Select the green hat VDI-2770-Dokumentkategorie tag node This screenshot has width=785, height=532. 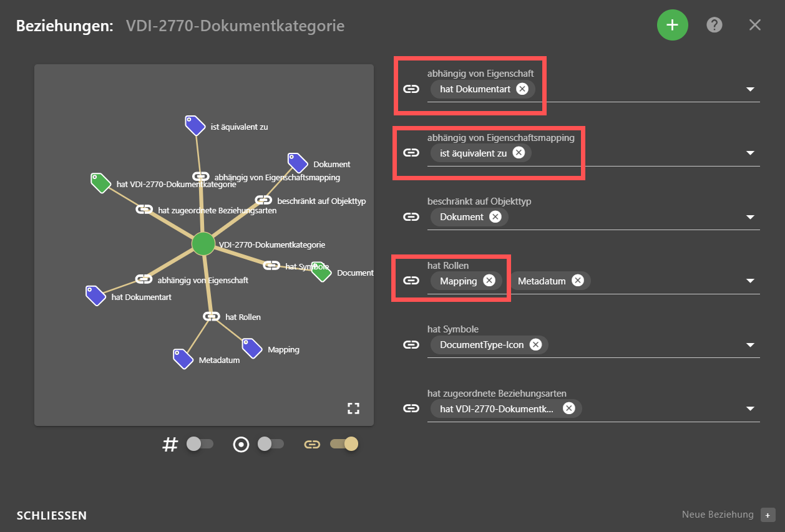click(100, 183)
